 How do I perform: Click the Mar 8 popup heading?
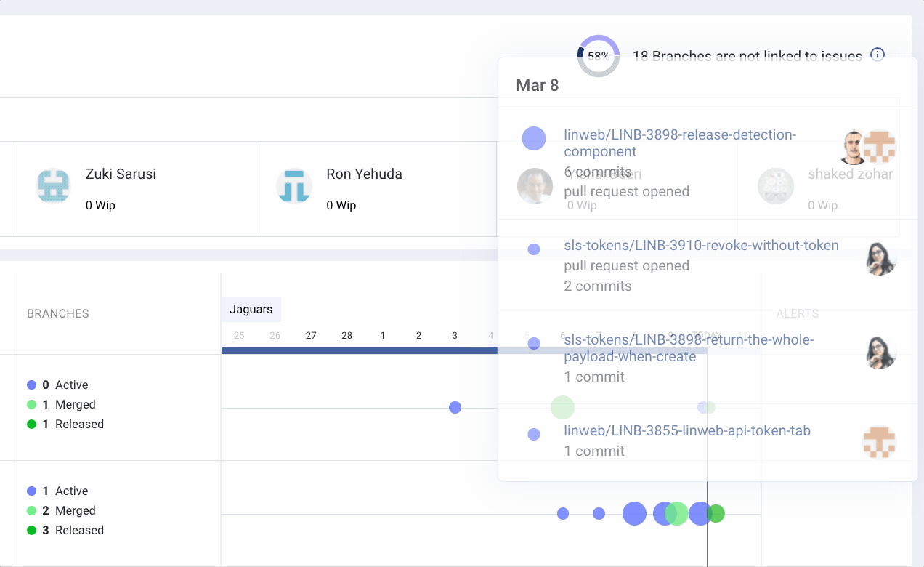[x=538, y=85]
